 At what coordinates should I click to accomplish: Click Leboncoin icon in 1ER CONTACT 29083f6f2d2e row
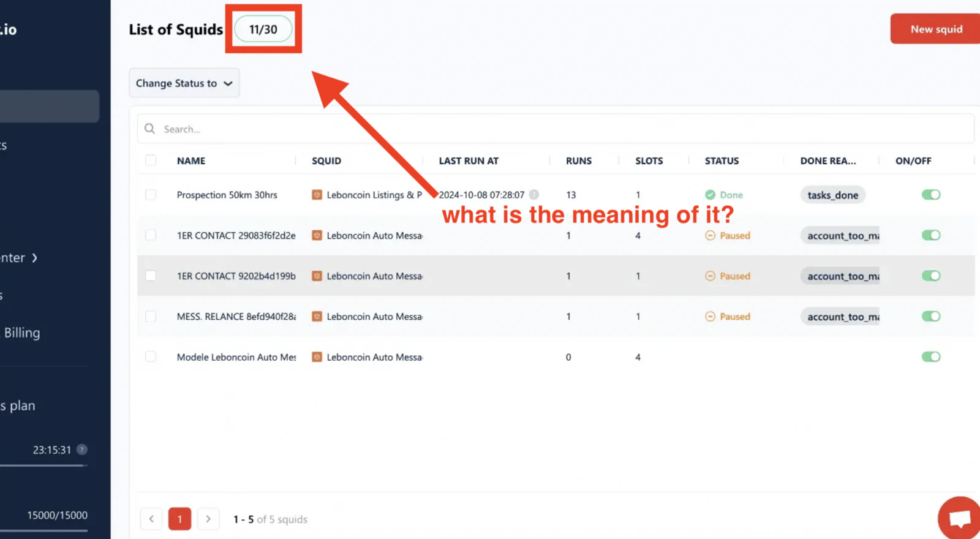pyautogui.click(x=317, y=235)
